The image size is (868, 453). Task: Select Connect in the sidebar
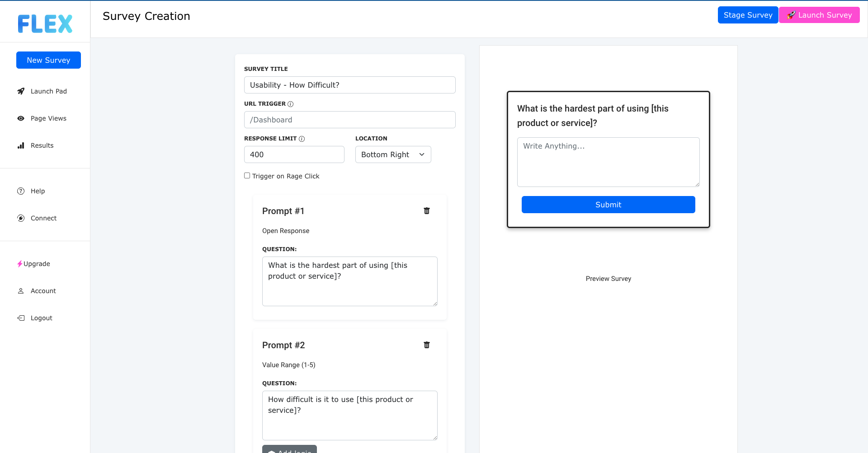point(43,218)
